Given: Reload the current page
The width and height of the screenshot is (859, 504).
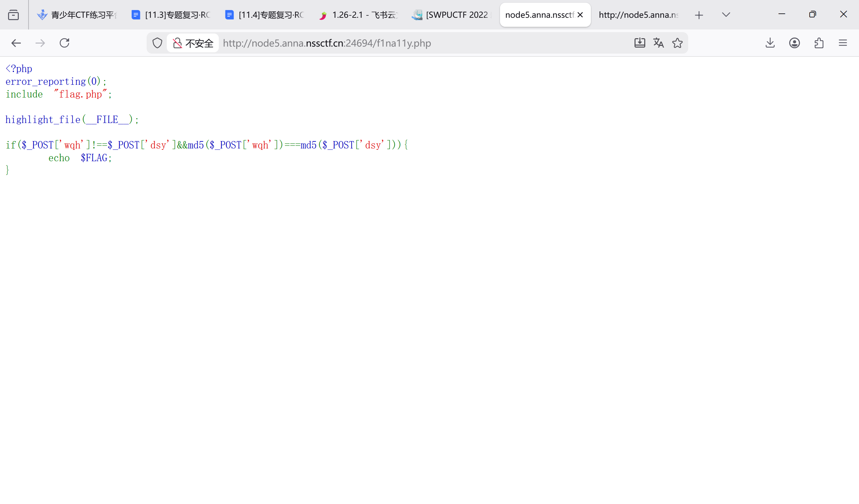Looking at the screenshot, I should click(64, 43).
